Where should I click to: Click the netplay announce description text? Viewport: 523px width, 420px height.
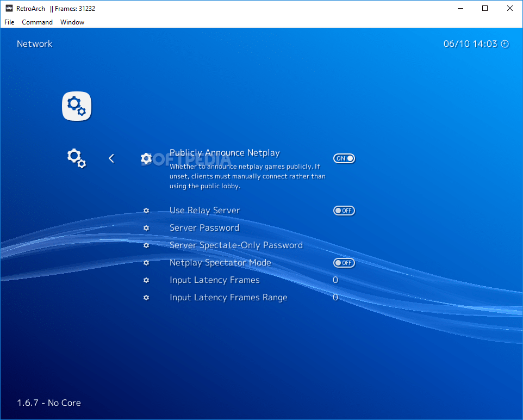(x=247, y=176)
